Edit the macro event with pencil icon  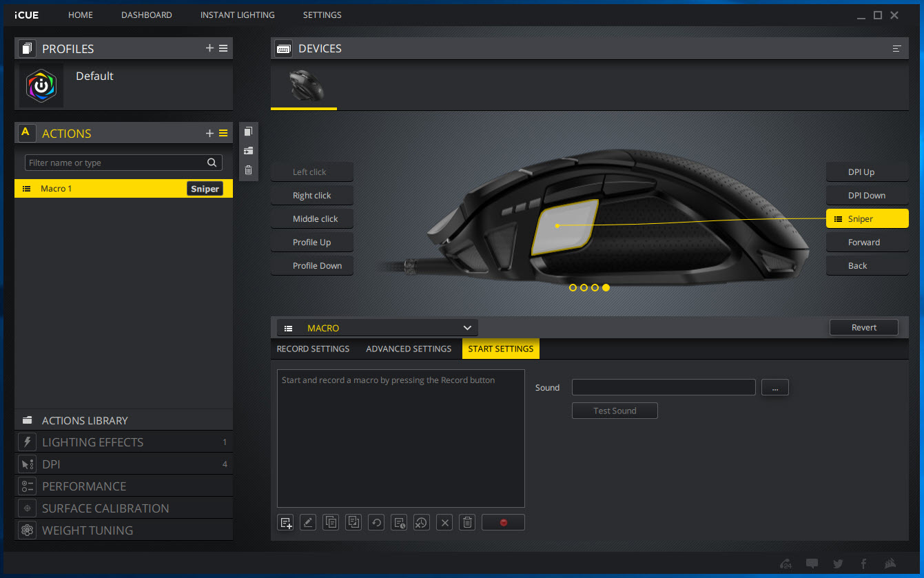(308, 522)
